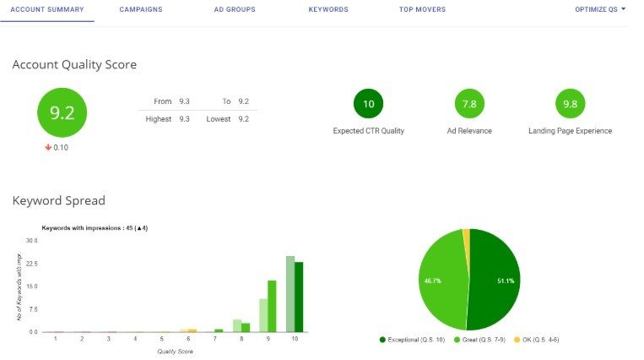
Task: Open the Keywords tab
Action: coord(328,9)
